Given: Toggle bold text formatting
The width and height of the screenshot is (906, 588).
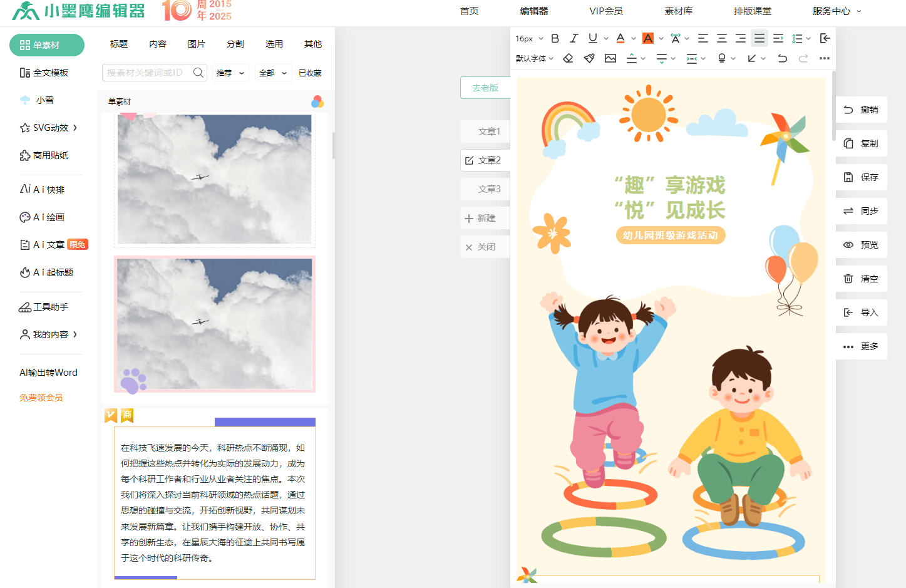Looking at the screenshot, I should click(555, 39).
